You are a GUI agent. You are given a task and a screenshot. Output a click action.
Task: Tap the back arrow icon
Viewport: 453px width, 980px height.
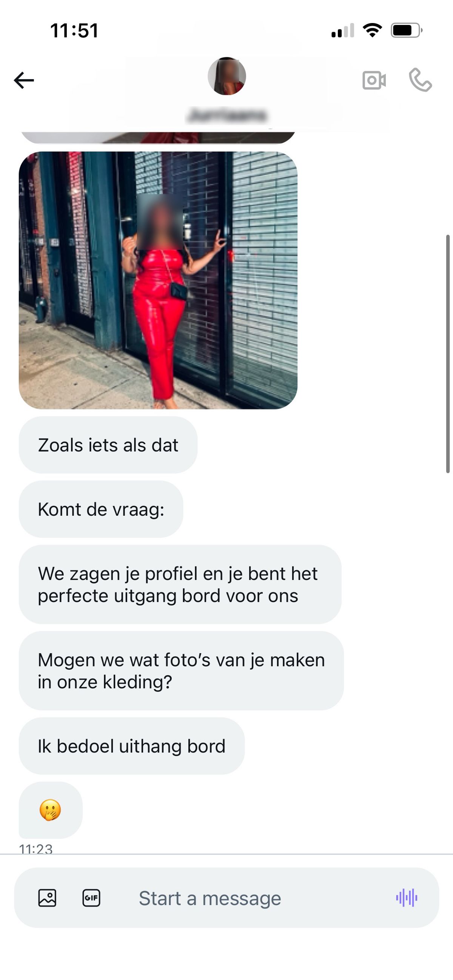tap(24, 80)
